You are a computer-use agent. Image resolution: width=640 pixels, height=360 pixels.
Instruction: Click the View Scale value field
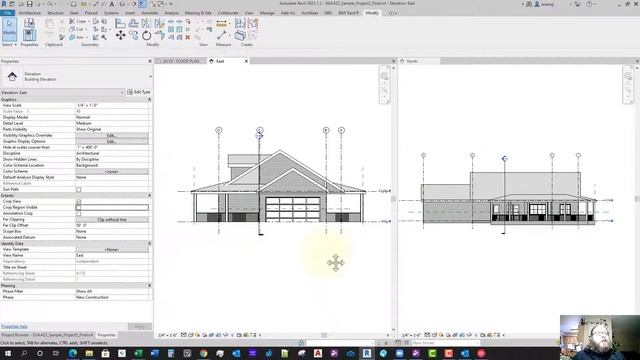112,105
